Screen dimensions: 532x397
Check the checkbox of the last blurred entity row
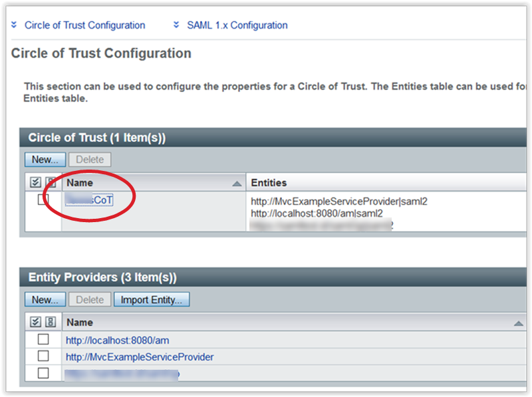click(43, 373)
